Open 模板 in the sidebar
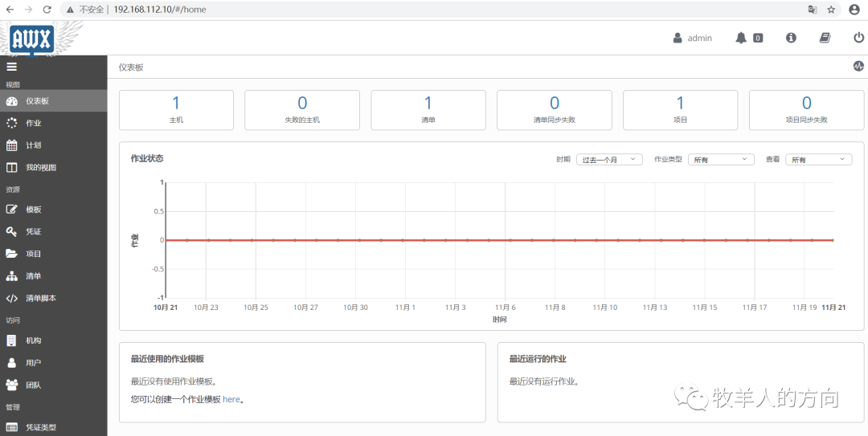868x436 pixels. (x=54, y=209)
